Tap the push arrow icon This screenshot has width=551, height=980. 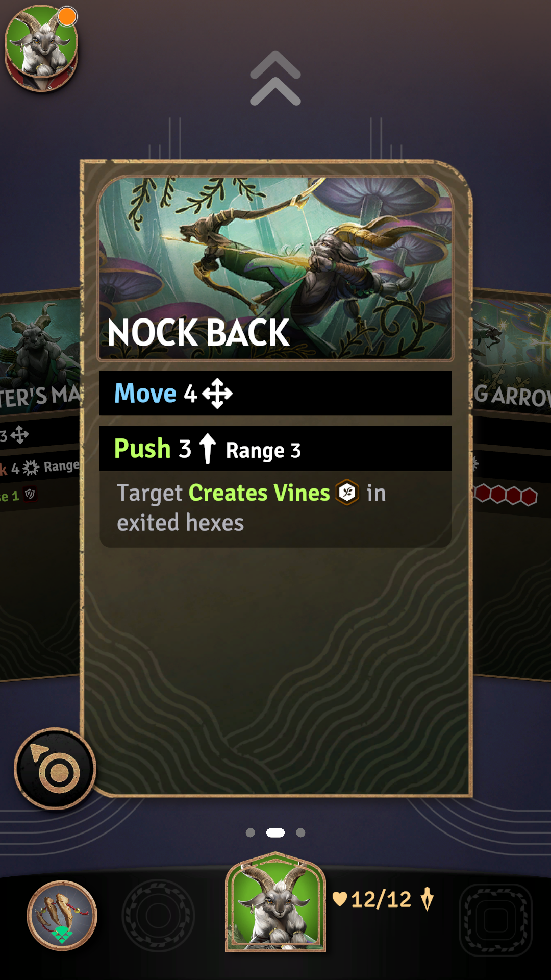pos(207,448)
